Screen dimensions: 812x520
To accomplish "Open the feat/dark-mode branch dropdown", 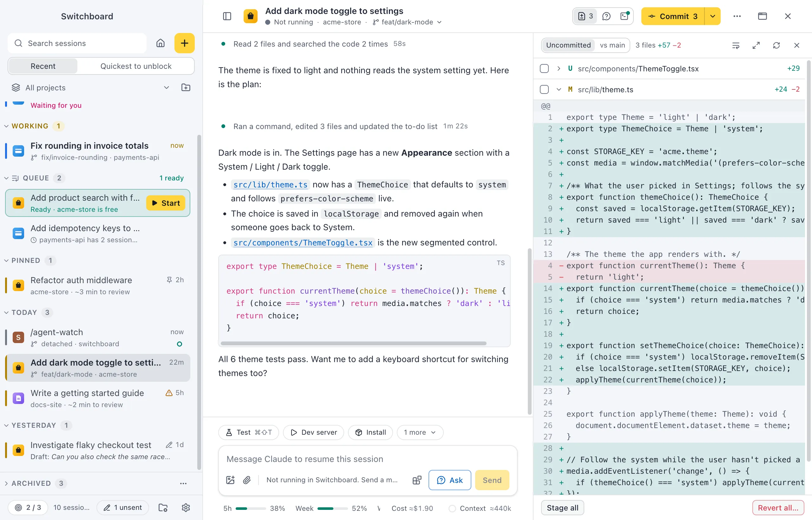I will [x=407, y=22].
